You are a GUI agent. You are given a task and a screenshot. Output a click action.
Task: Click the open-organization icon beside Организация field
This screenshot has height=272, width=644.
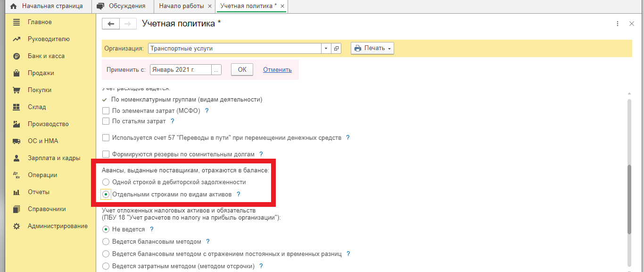click(x=336, y=49)
